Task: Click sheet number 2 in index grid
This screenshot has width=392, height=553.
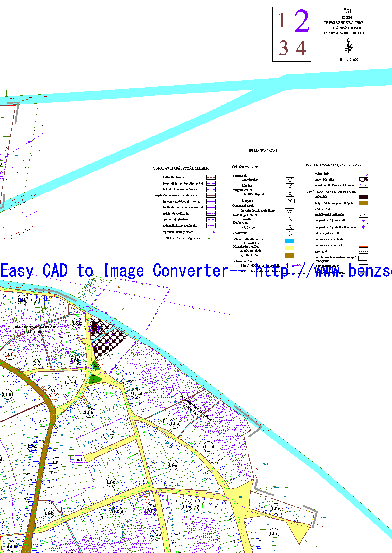Action: point(302,20)
